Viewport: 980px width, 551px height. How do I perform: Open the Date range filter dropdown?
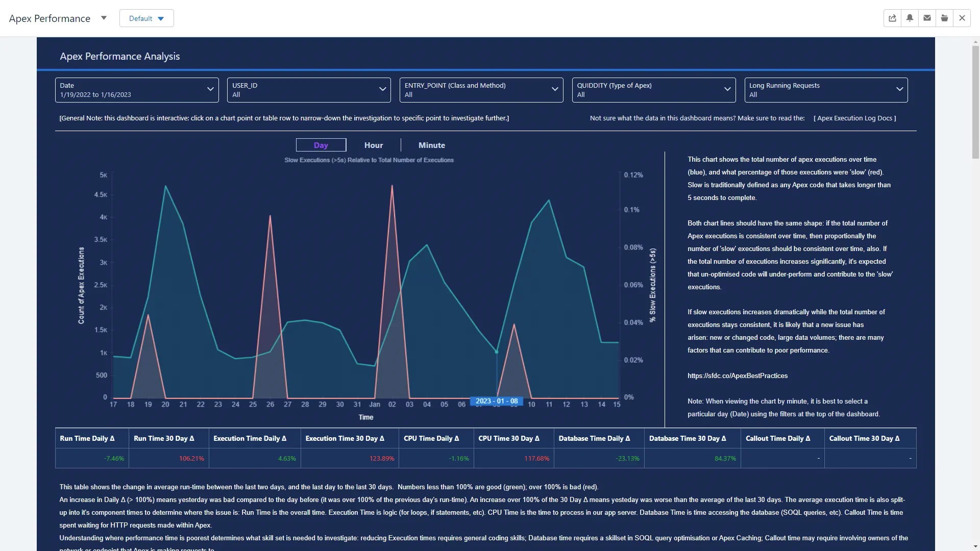[210, 89]
